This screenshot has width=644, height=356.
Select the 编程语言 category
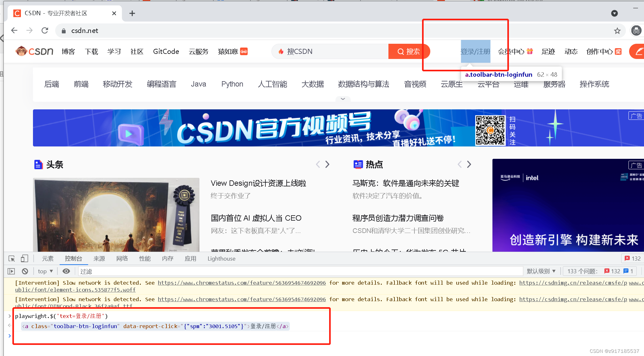[x=162, y=84]
